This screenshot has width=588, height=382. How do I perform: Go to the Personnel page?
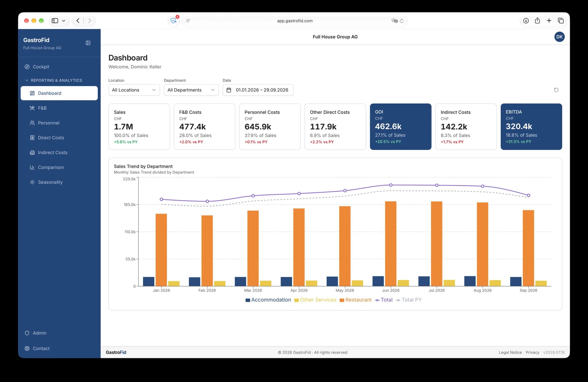pyautogui.click(x=59, y=123)
